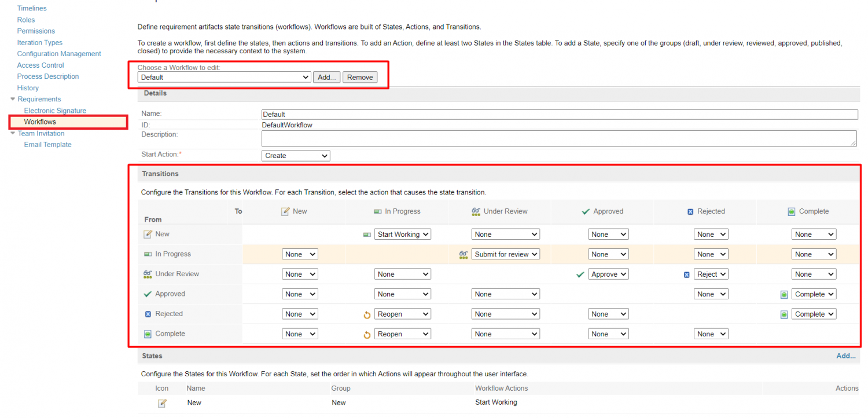Viewport: 868px width, 418px height.
Task: Open the Start Action dropdown
Action: click(x=295, y=155)
